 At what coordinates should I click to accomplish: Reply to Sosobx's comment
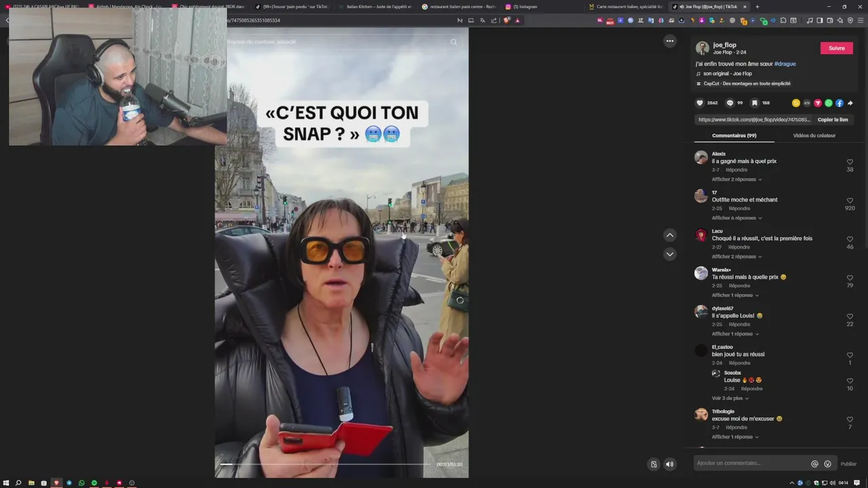(752, 389)
